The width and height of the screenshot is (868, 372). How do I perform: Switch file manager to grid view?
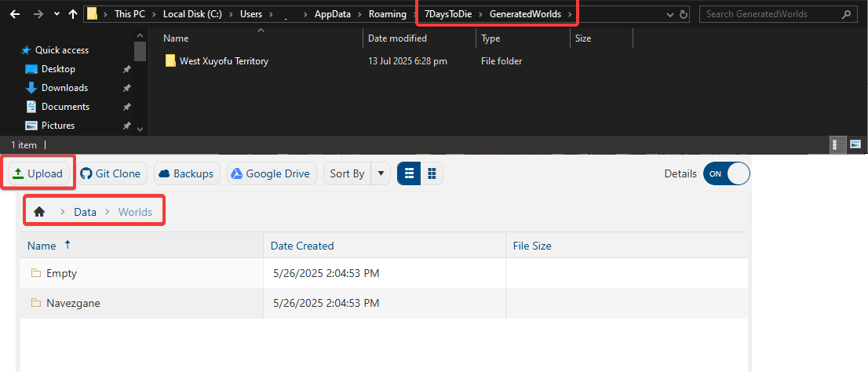(432, 173)
